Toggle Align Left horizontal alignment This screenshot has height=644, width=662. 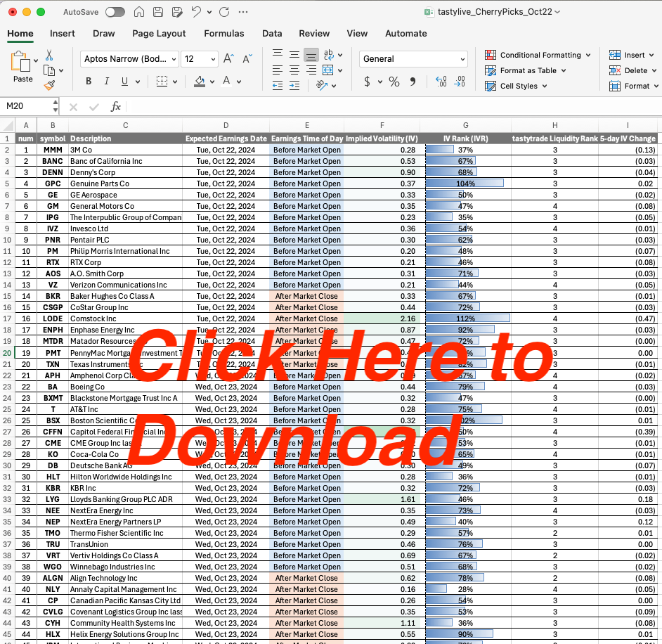[x=278, y=70]
